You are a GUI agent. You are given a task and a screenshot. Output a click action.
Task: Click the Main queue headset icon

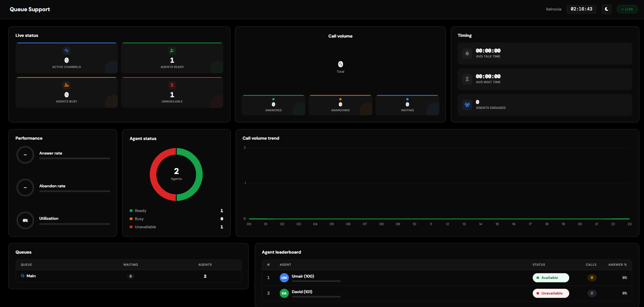click(x=23, y=276)
